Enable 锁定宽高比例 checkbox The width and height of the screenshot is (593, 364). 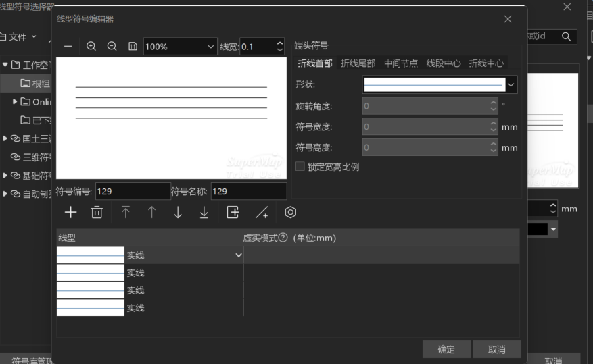coord(300,166)
